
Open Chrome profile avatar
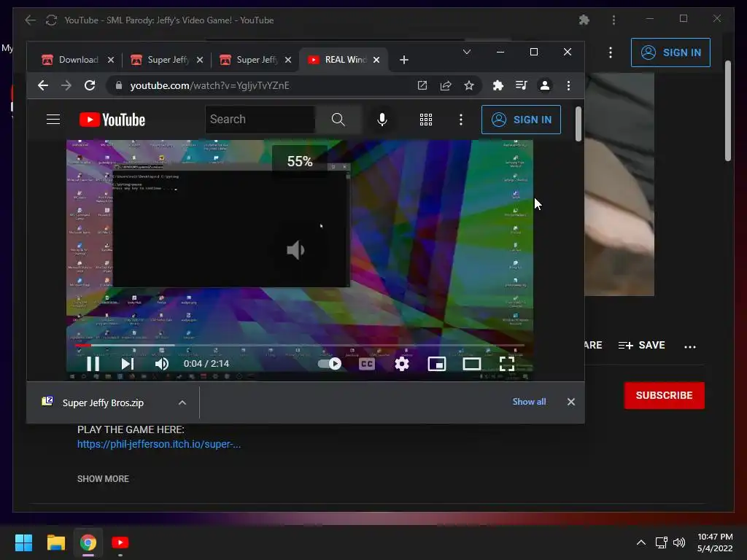coord(544,85)
